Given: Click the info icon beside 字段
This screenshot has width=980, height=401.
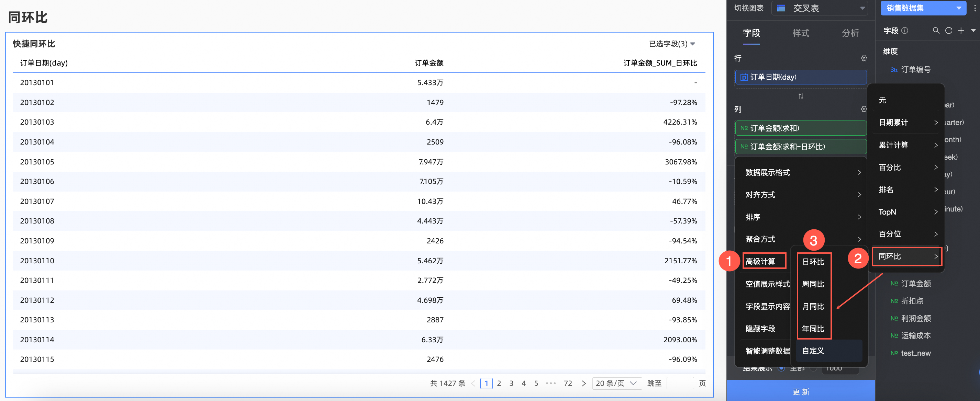Looking at the screenshot, I should [x=905, y=31].
